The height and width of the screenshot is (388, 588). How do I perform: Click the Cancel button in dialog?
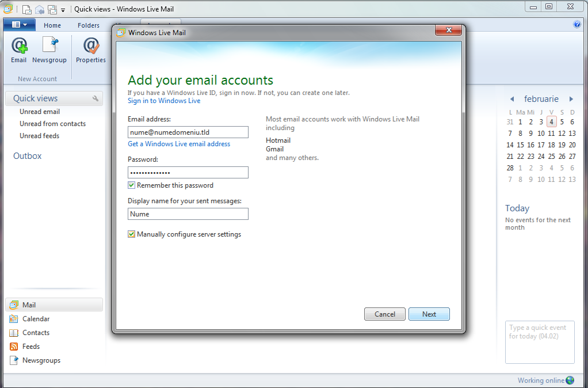click(385, 314)
